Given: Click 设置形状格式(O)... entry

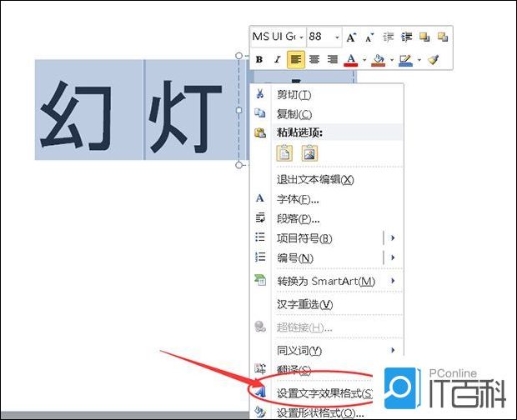Looking at the screenshot, I should pyautogui.click(x=320, y=413).
